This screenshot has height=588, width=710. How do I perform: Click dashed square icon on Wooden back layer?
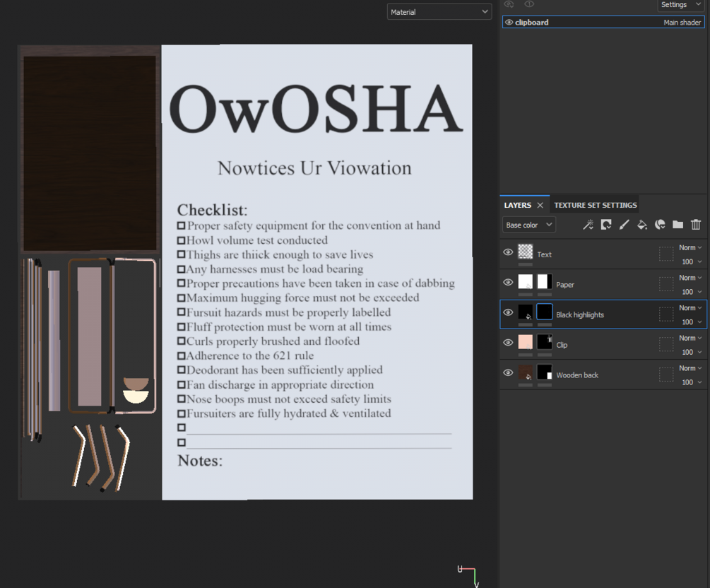[x=666, y=375]
